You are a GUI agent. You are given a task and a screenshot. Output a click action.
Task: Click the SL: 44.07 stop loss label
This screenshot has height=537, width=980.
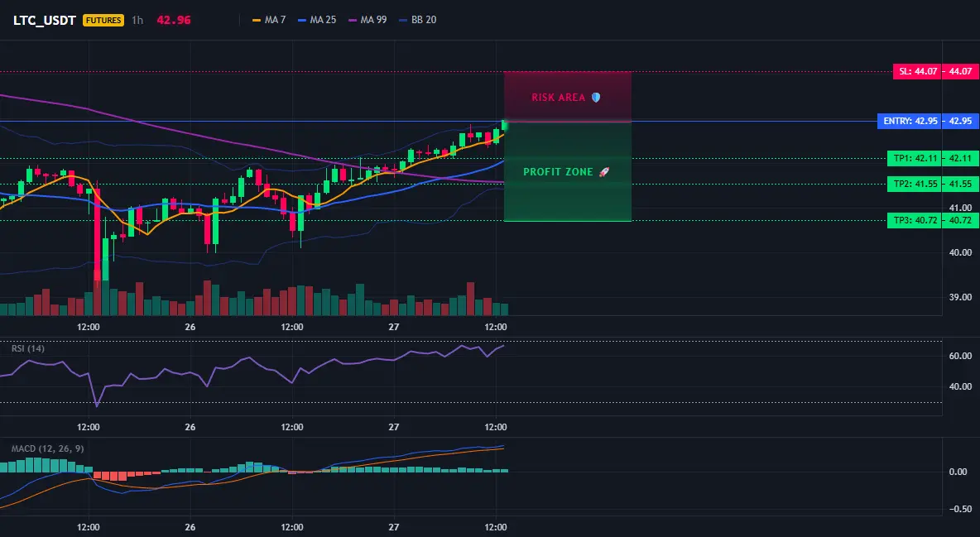pos(917,71)
